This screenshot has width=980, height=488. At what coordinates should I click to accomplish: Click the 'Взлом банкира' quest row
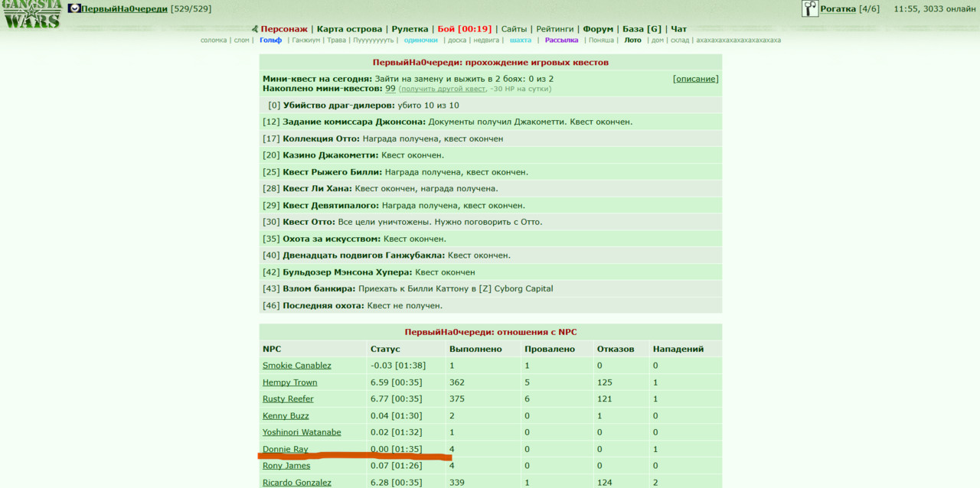(x=491, y=288)
